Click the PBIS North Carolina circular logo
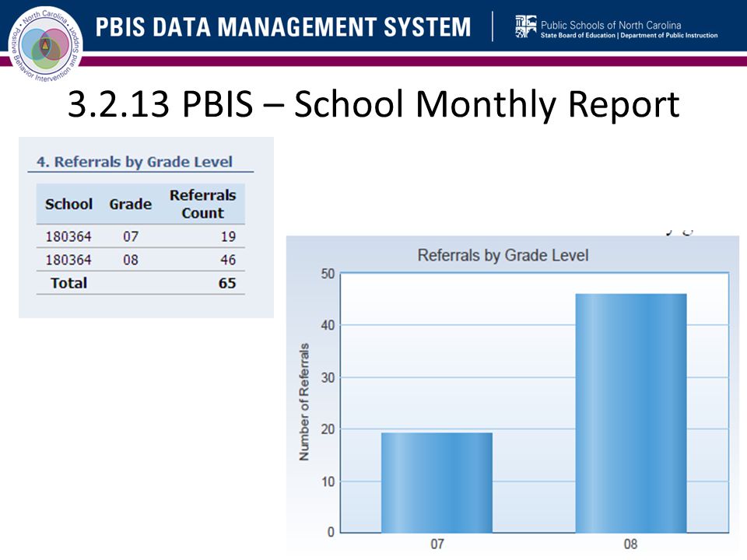This screenshot has height=560, width=747. tap(45, 45)
